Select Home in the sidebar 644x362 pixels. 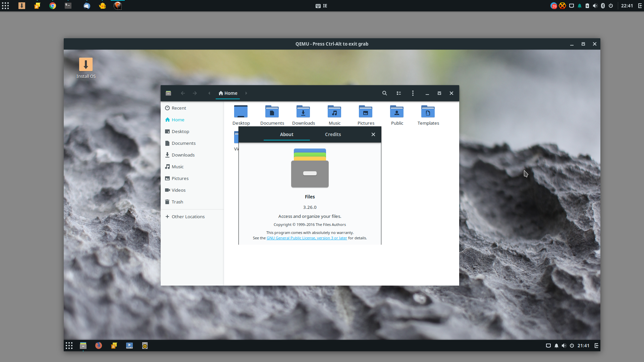coord(192,120)
